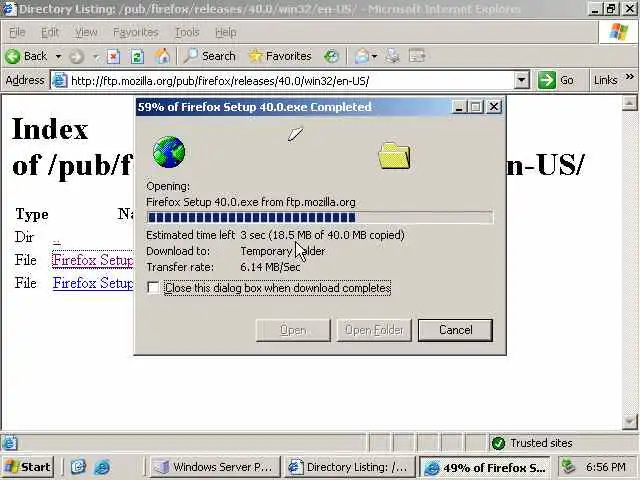Select the 'Transfer rate: 6.14 MB/Sec' text
Image resolution: width=640 pixels, height=480 pixels.
coord(223,267)
